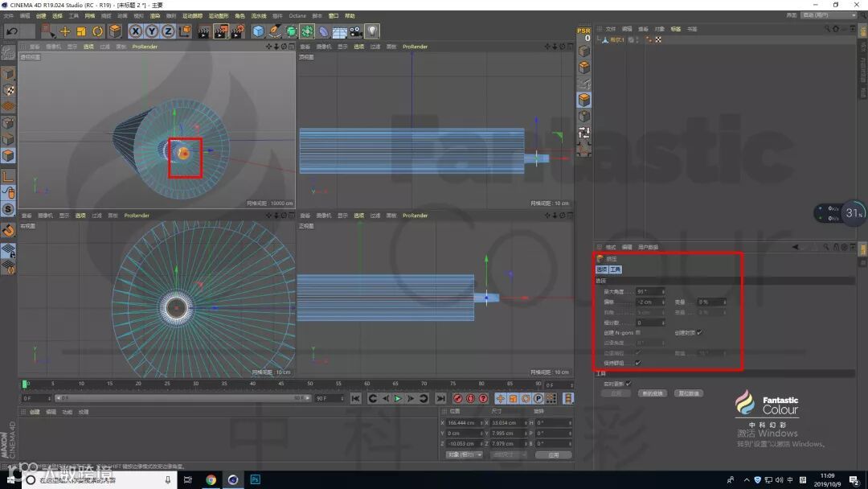Click the Camera object icon
Image resolution: width=868 pixels, height=489 pixels.
pyautogui.click(x=355, y=31)
